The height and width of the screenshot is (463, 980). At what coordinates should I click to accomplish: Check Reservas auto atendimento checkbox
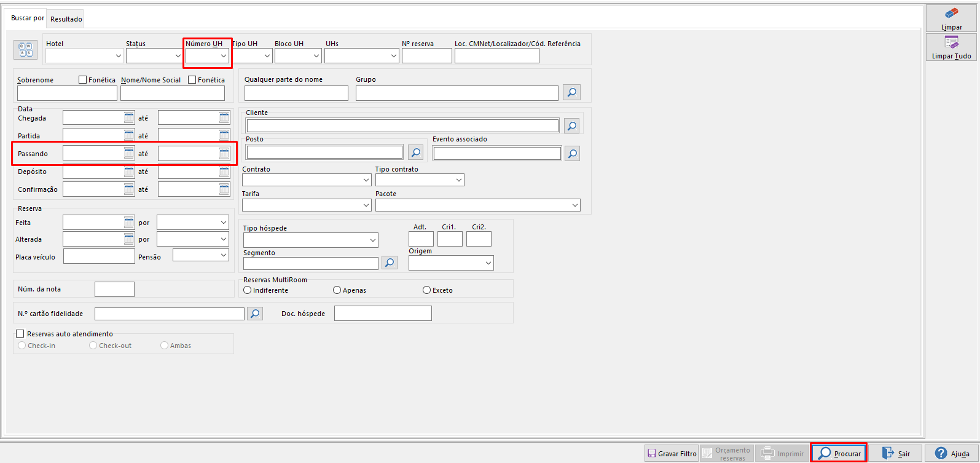pos(20,333)
